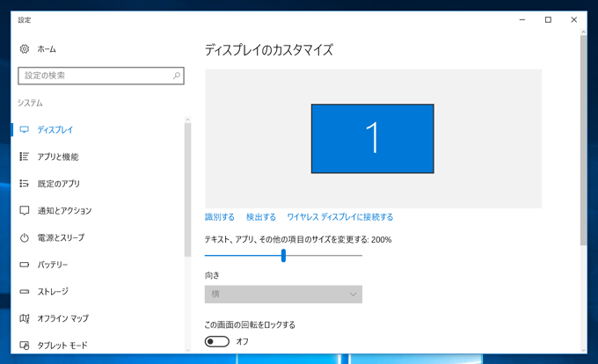Click the 識別する link
The height and width of the screenshot is (364, 598).
[x=220, y=217]
